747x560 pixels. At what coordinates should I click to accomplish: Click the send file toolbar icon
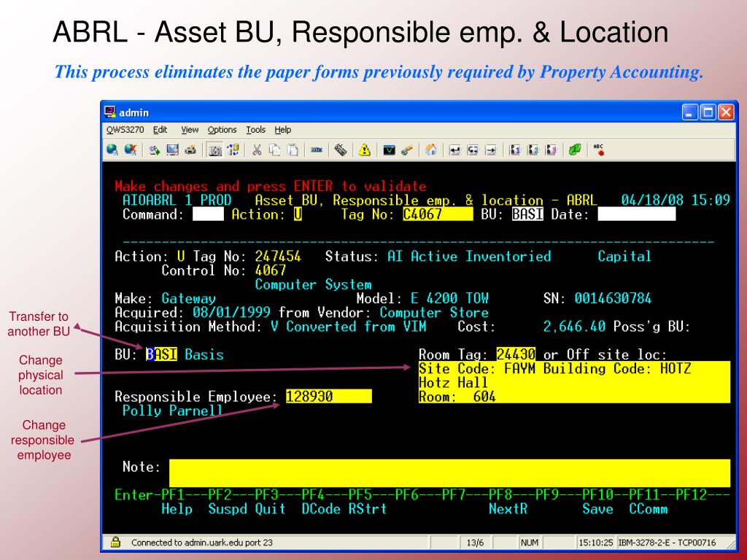point(154,150)
